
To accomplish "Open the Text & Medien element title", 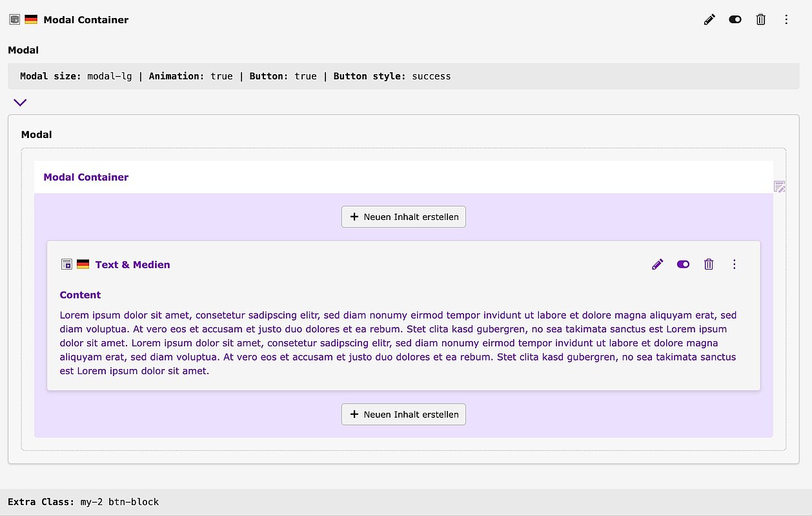I will tap(132, 264).
